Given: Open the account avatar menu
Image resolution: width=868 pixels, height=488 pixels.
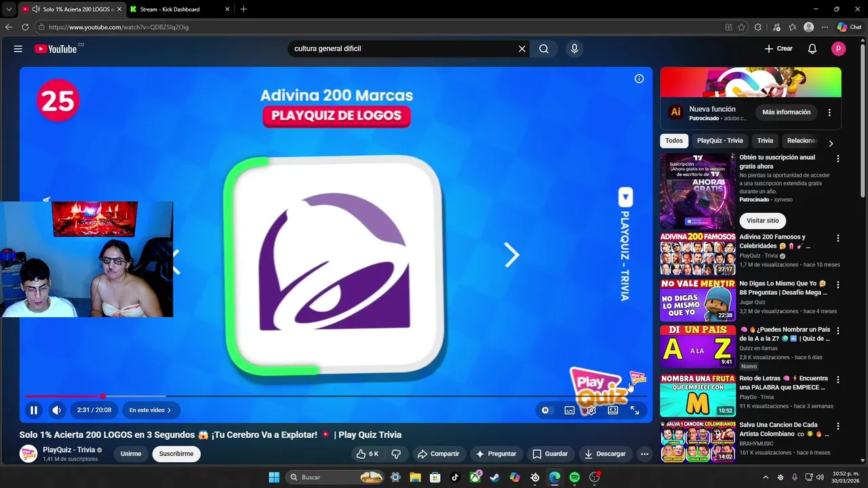Looking at the screenshot, I should tap(838, 49).
